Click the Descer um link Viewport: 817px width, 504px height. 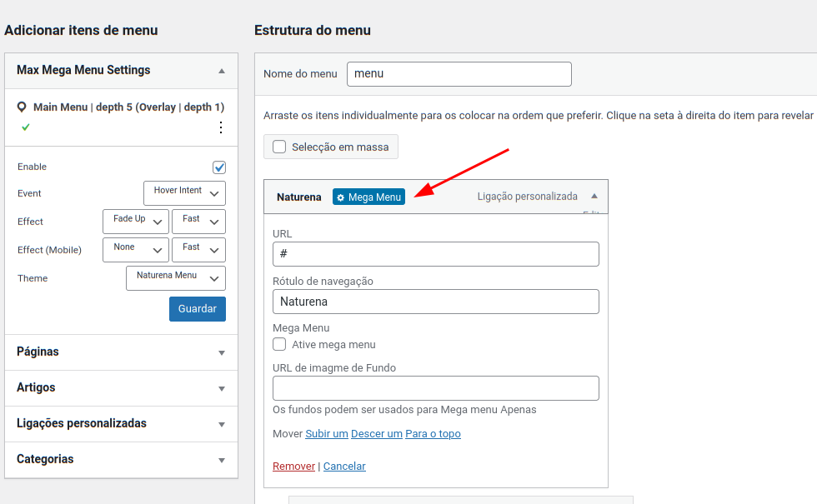point(377,434)
